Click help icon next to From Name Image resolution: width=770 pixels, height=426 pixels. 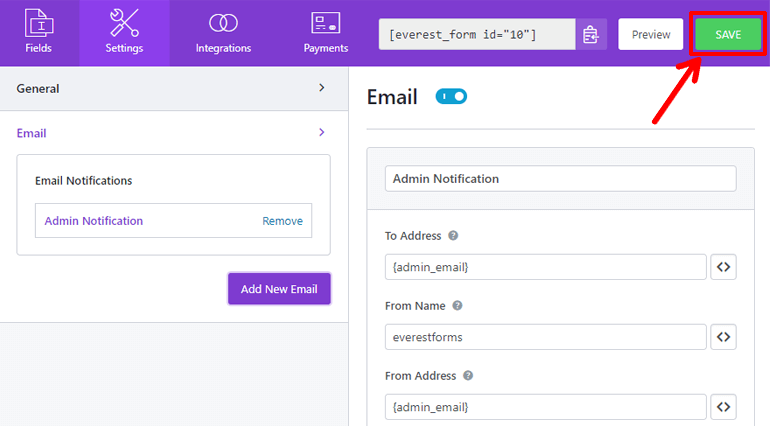457,306
